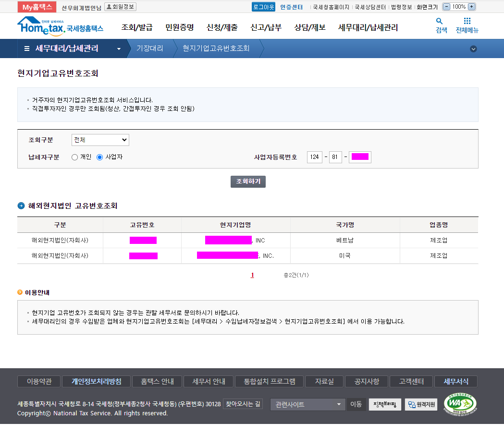
Task: Expand the circular arrow on navigation bar
Action: tap(473, 48)
